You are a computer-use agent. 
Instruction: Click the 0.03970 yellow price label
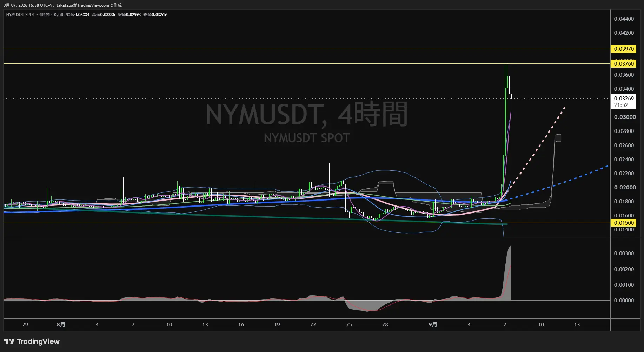point(624,49)
